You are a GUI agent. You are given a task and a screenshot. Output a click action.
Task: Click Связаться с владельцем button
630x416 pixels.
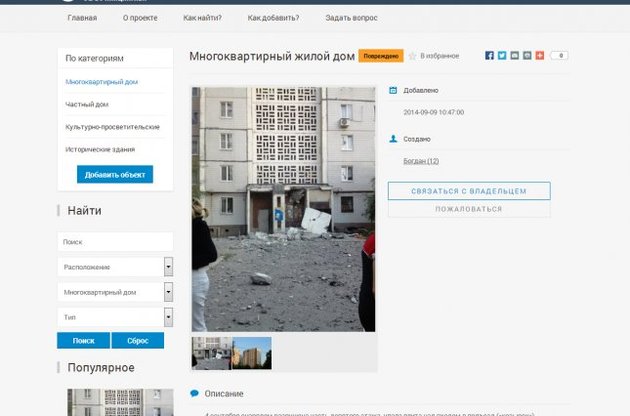coord(469,191)
